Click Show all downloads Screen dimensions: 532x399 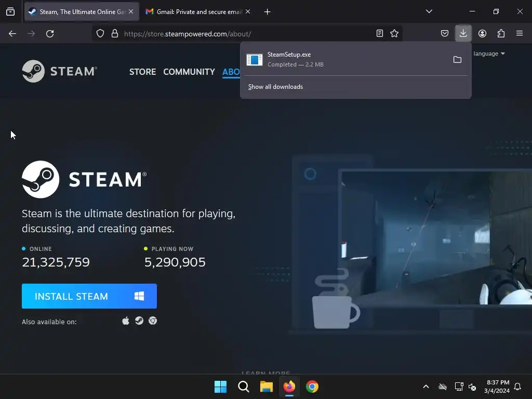click(x=275, y=87)
